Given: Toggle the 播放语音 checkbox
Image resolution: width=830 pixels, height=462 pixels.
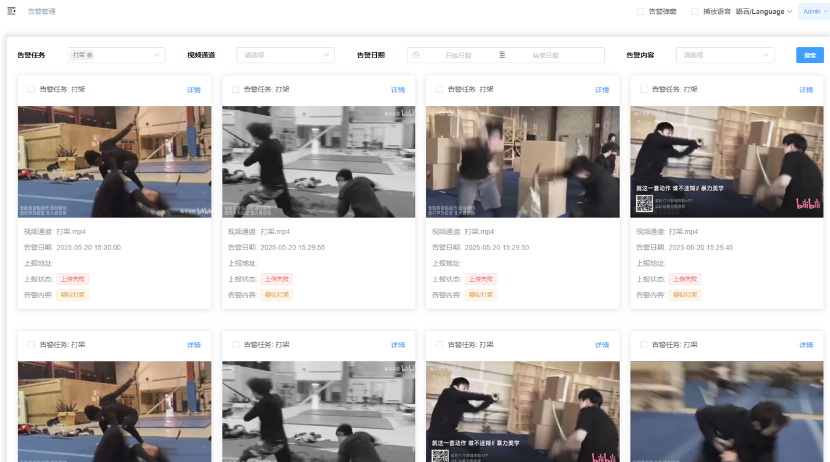Looking at the screenshot, I should 694,11.
